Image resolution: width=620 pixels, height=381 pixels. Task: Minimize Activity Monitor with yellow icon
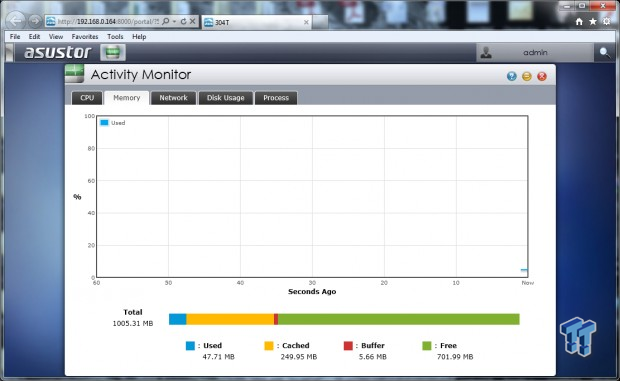(527, 76)
